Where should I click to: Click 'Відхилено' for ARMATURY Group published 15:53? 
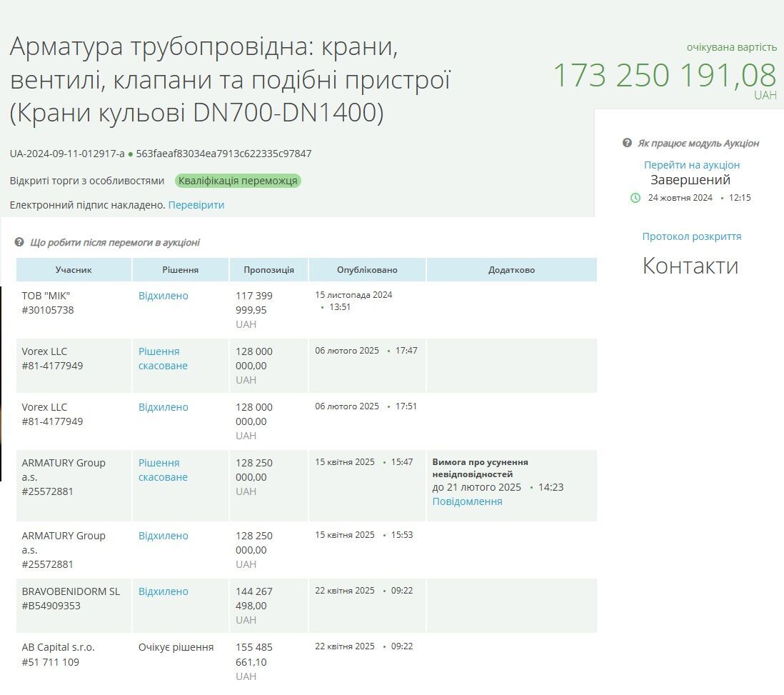click(164, 536)
